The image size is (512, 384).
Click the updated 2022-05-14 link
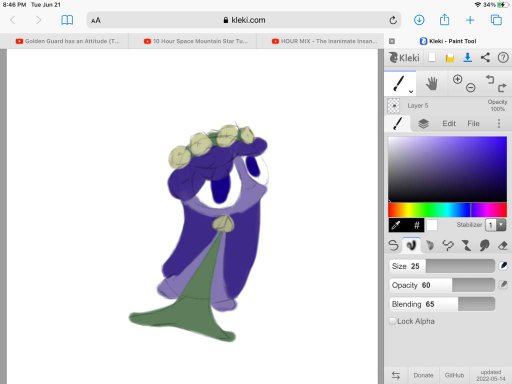tap(491, 375)
